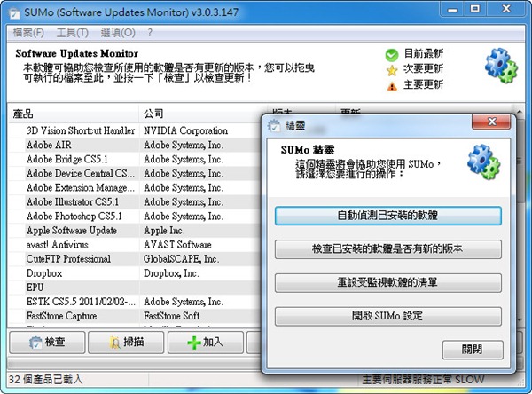This screenshot has height=394, width=532.
Task: Click the green plus icon on 加入 button
Action: pyautogui.click(x=194, y=343)
